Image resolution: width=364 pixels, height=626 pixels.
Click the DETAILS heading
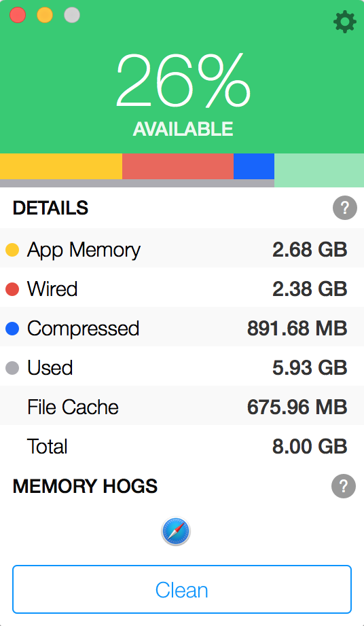pyautogui.click(x=50, y=208)
